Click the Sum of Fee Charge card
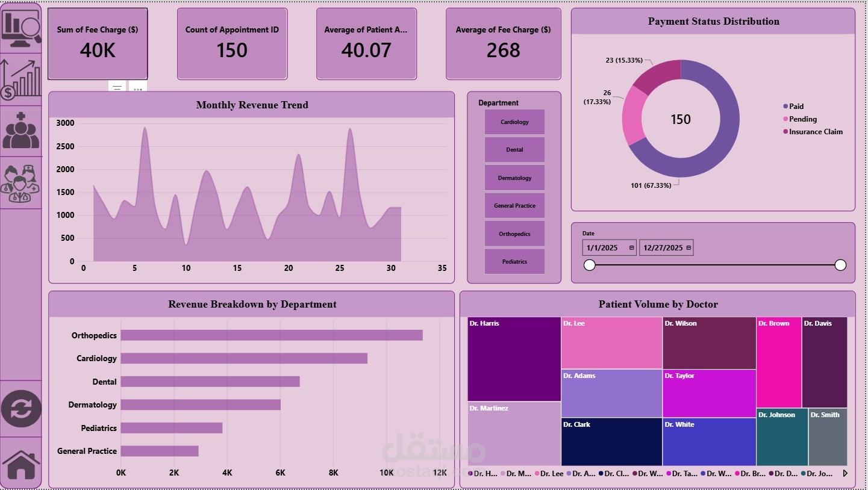868x490 pixels. 98,43
